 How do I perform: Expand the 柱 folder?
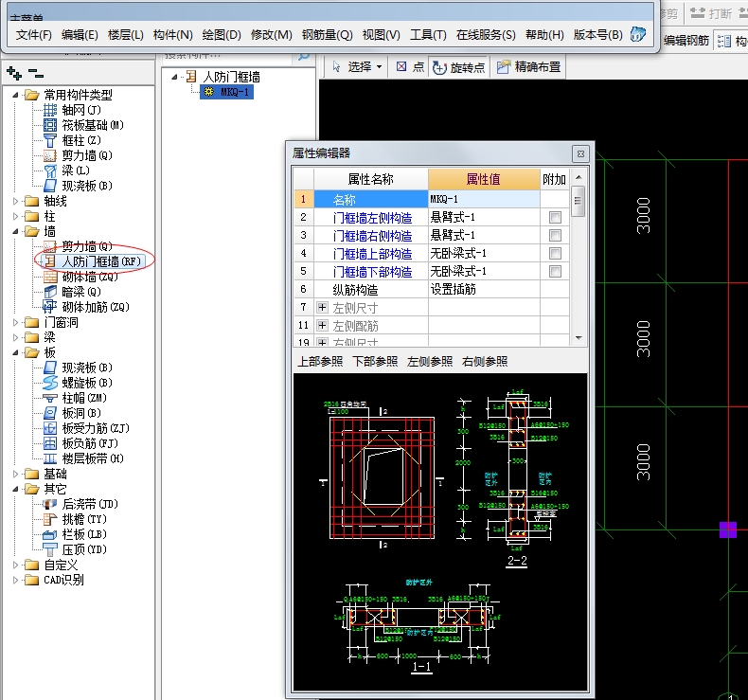click(15, 216)
